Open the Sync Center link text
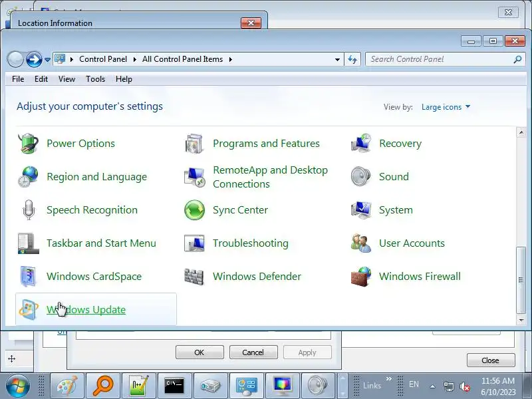 click(x=240, y=210)
